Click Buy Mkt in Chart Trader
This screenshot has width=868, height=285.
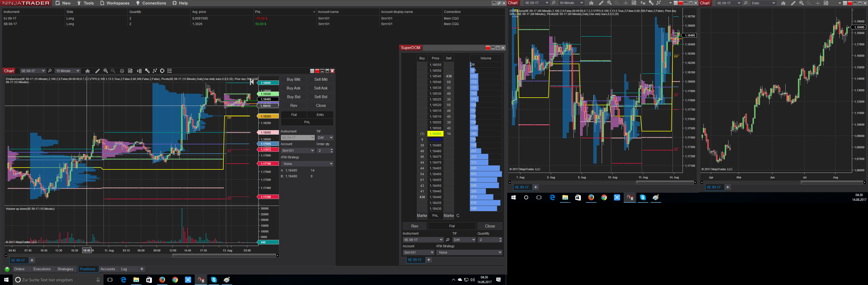coord(293,79)
